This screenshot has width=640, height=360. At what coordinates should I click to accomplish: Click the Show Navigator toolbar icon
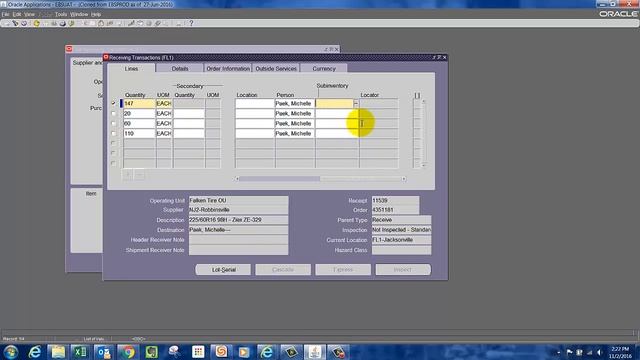tap(24, 23)
